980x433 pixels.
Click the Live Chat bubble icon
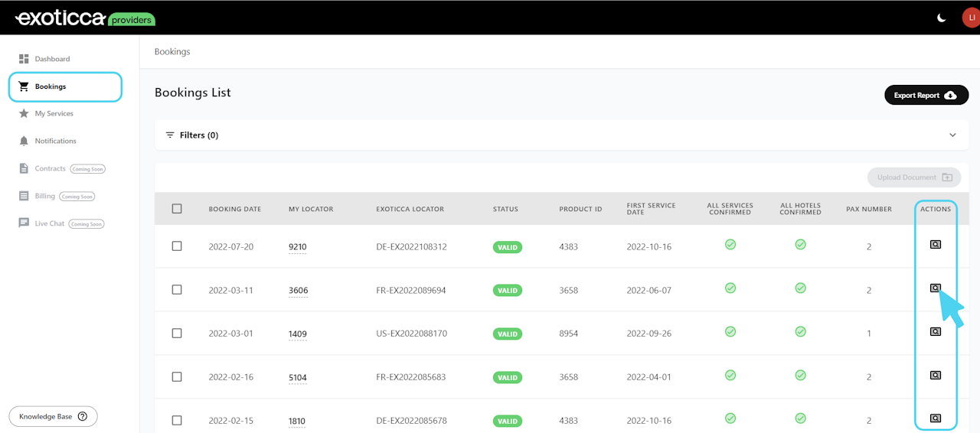[x=24, y=223]
